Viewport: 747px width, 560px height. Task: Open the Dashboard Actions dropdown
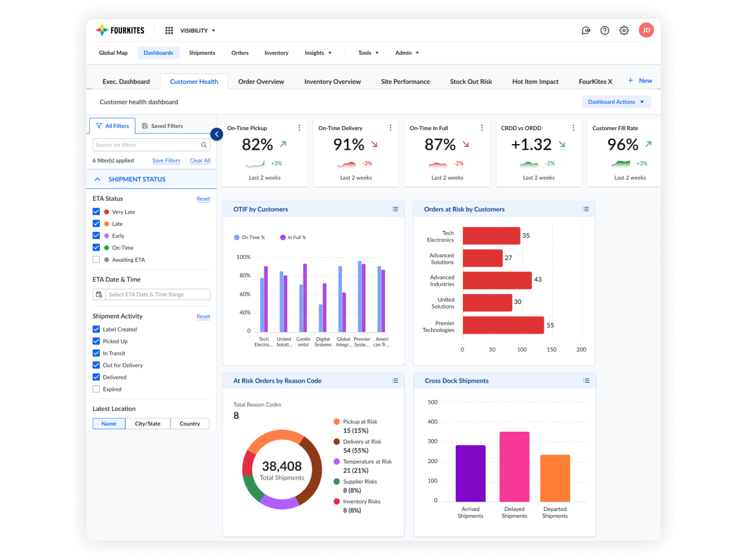pyautogui.click(x=616, y=101)
